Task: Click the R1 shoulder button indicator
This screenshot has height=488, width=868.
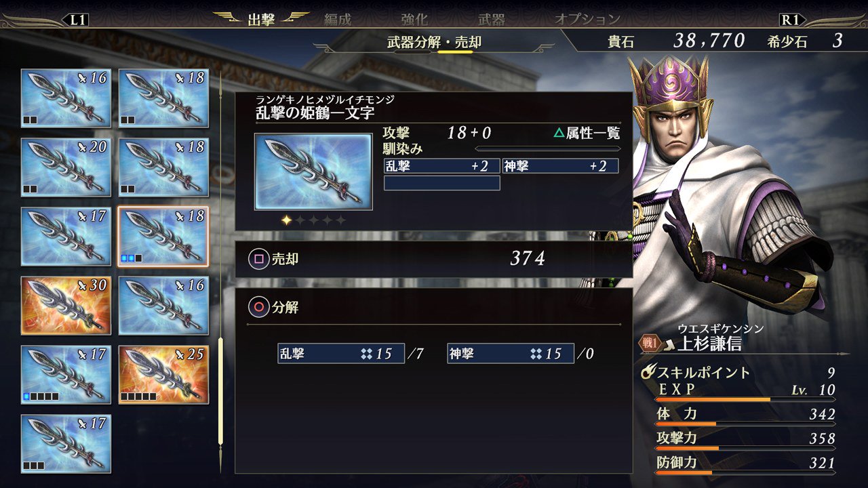Action: click(790, 20)
